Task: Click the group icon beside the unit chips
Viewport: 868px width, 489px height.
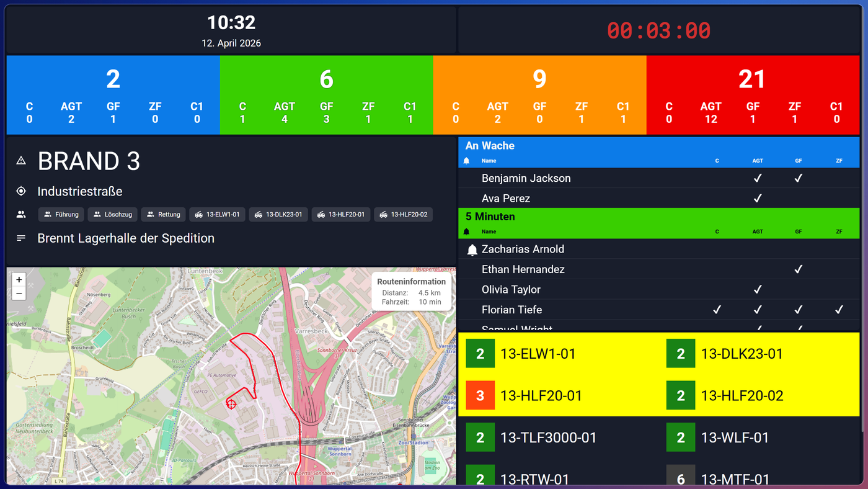Action: [21, 215]
